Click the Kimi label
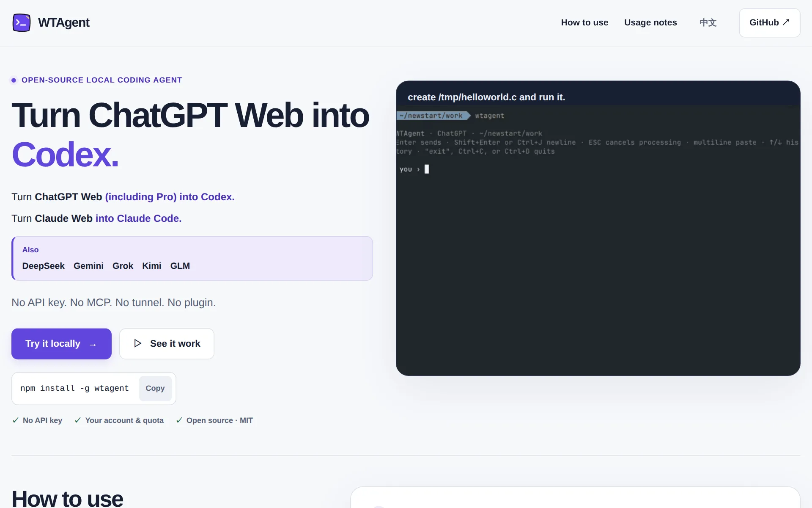The image size is (812, 508). click(151, 266)
